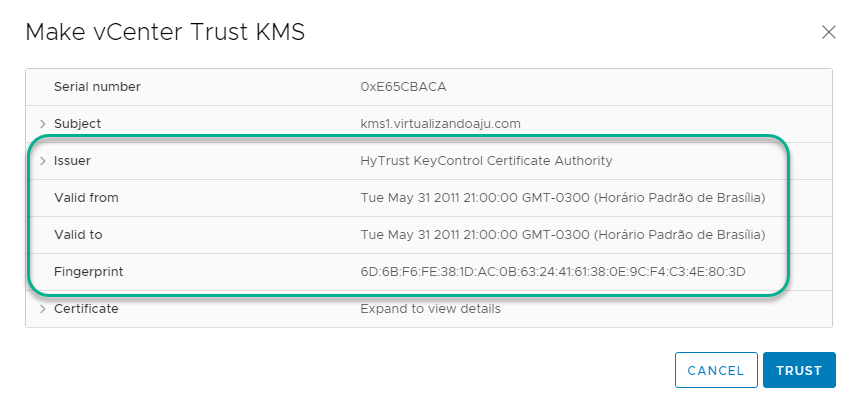Select the date in the Valid from row
The height and width of the screenshot is (409, 856).
click(x=563, y=198)
